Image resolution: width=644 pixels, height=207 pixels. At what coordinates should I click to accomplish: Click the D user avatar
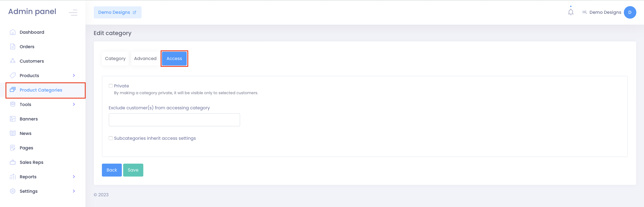630,12
